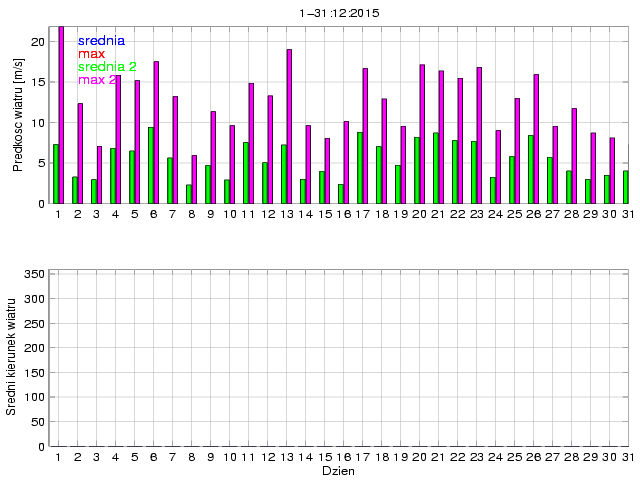Click the "20" y-axis tick on wind speed chart
Viewport: 640px width, 480px height.
click(37, 42)
